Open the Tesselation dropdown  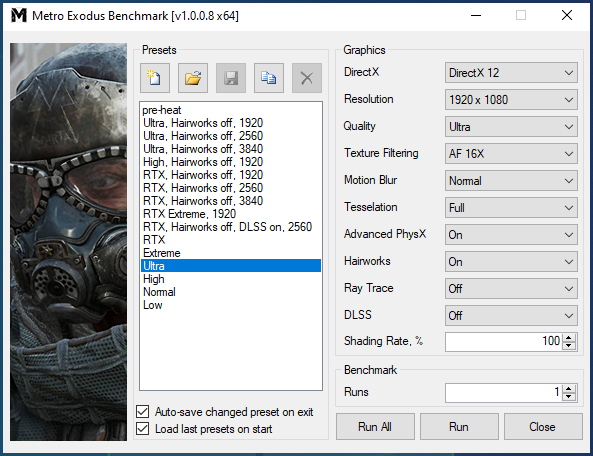point(511,208)
